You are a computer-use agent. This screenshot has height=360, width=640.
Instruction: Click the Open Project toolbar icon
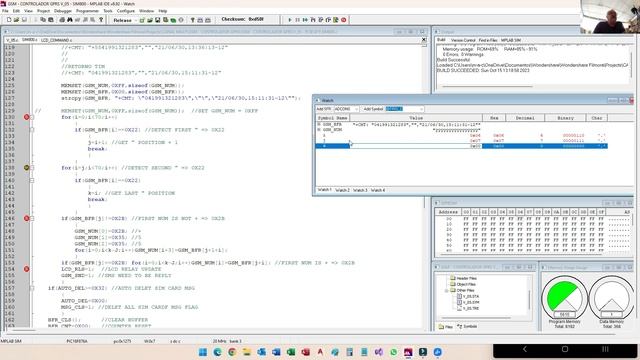coord(150,20)
